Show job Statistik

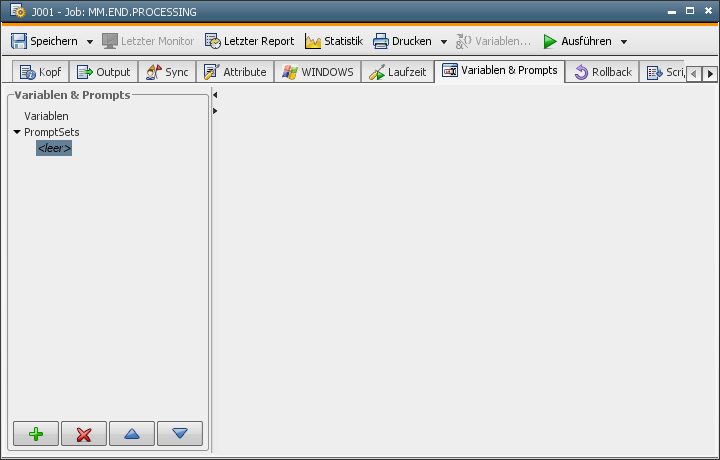pos(334,41)
